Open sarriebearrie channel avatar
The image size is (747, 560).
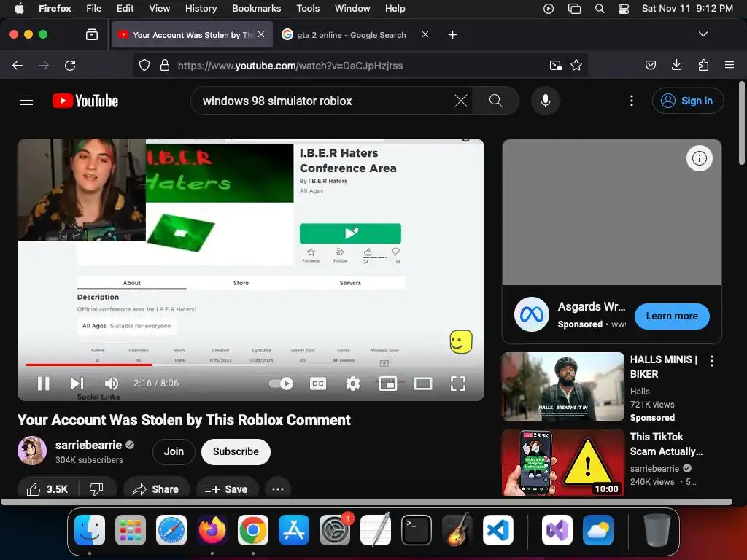click(x=32, y=451)
